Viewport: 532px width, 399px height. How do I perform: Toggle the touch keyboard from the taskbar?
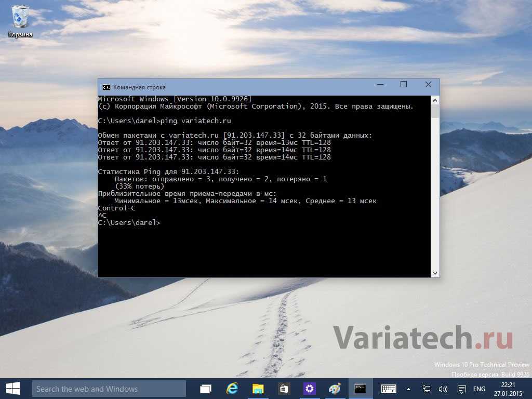[x=389, y=389]
